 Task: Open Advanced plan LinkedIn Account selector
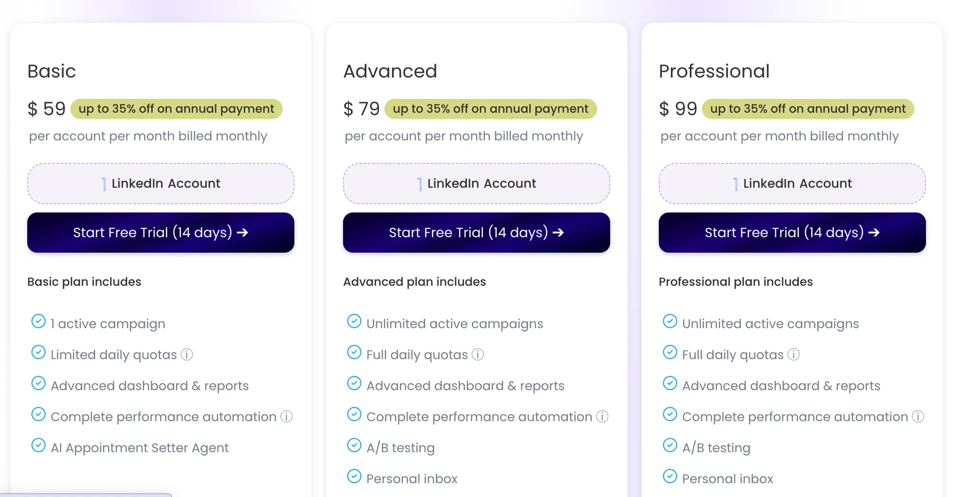coord(477,183)
